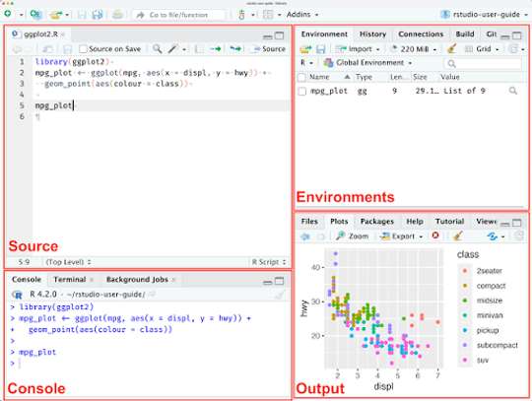This screenshot has height=401, width=532.
Task: Click the New File icon
Action: (x=8, y=14)
